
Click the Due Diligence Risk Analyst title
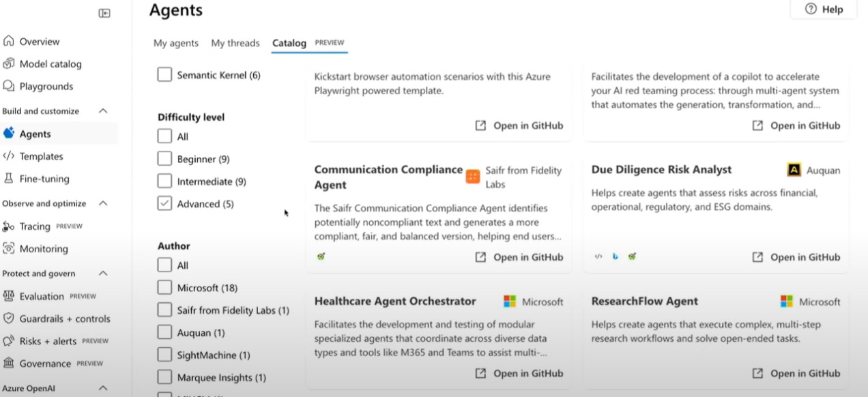click(661, 170)
